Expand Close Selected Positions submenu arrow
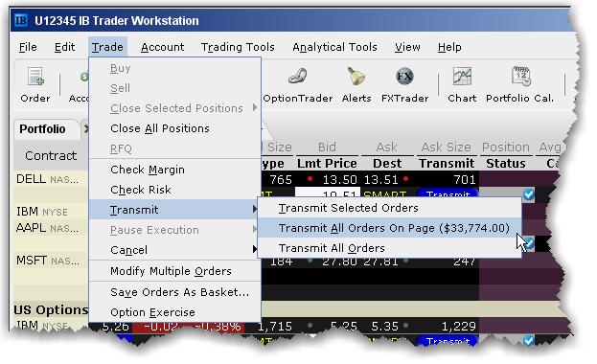This screenshot has width=597, height=364. (254, 108)
